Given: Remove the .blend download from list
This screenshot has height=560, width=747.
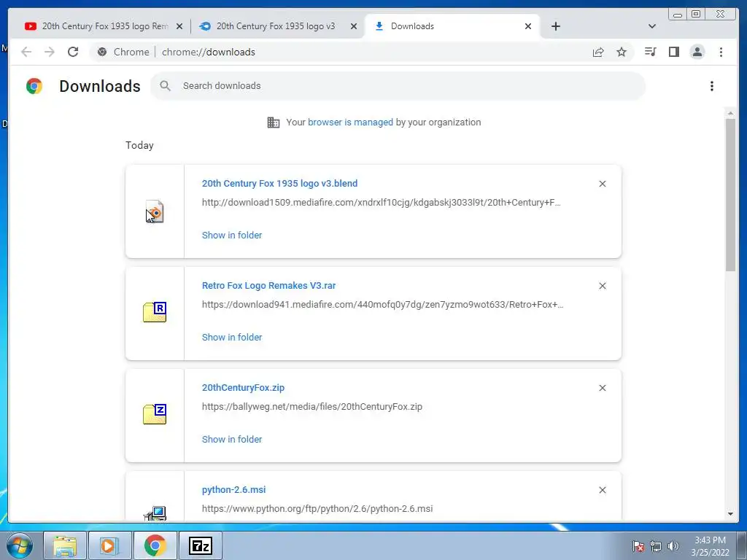Looking at the screenshot, I should [x=602, y=184].
